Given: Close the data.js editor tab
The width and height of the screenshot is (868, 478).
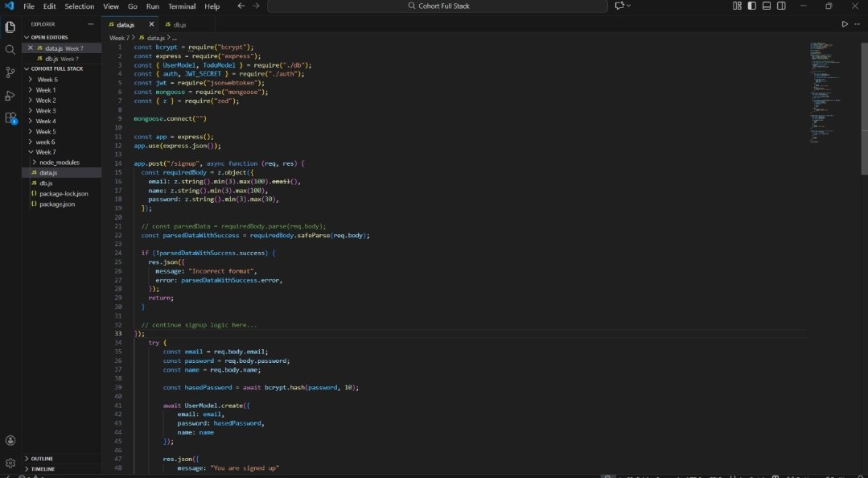Looking at the screenshot, I should [x=151, y=24].
